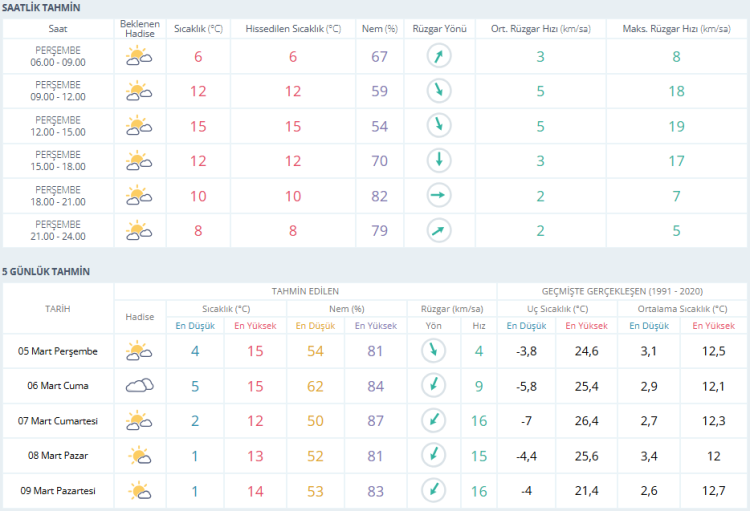Click wind direction icon for 08 Mart Pazar
This screenshot has width=750, height=511.
click(432, 456)
